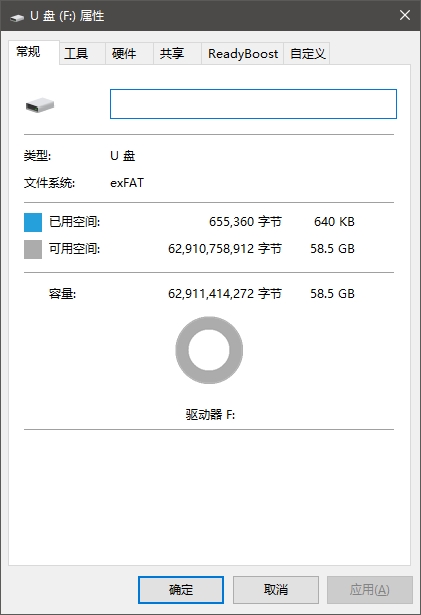Image resolution: width=421 pixels, height=615 pixels.
Task: Click the exFAT file system value
Action: click(x=127, y=183)
